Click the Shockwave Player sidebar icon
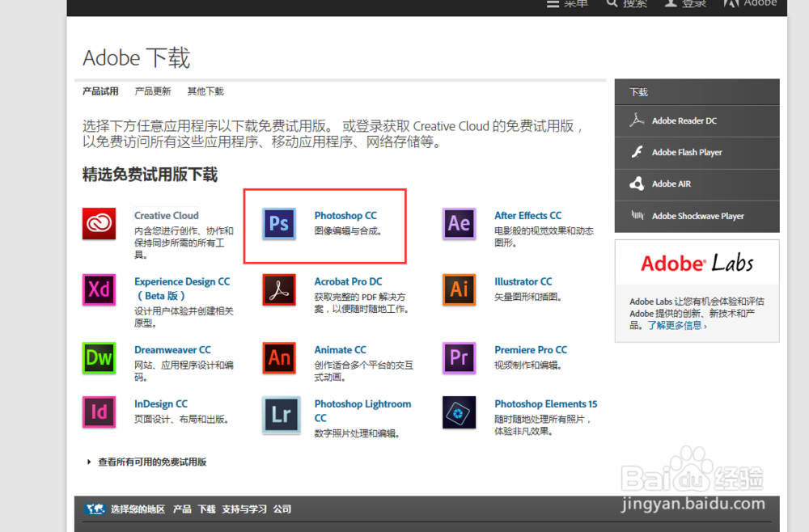The height and width of the screenshot is (532, 809). coord(637,215)
